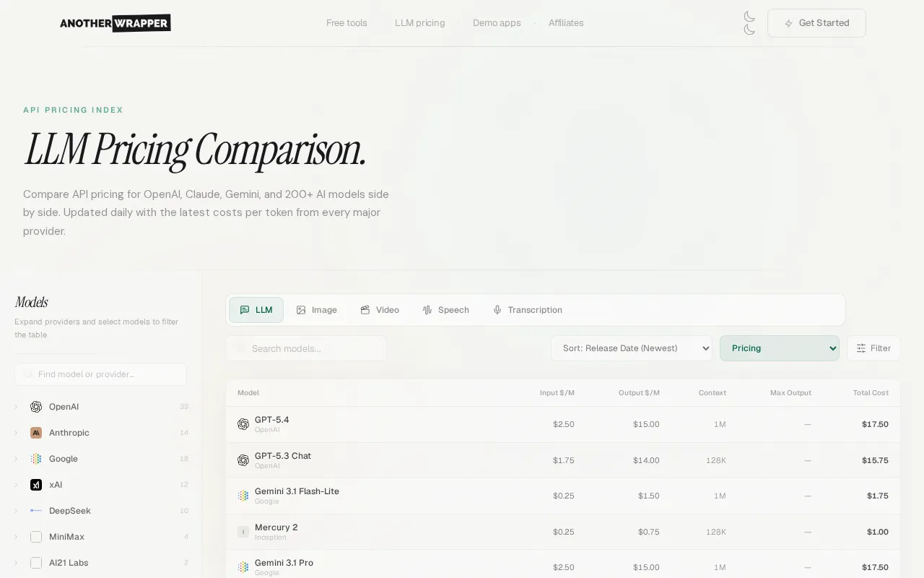This screenshot has height=578, width=924.
Task: Open the Pricing dropdown
Action: (x=780, y=348)
